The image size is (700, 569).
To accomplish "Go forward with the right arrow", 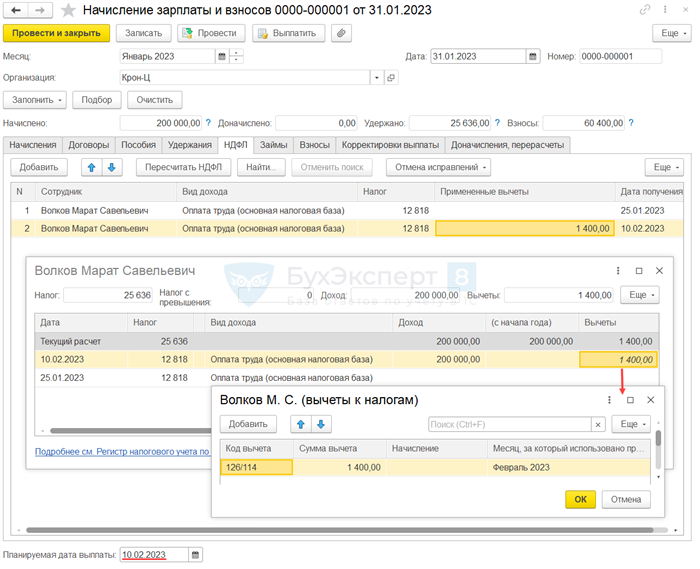I will click(40, 10).
